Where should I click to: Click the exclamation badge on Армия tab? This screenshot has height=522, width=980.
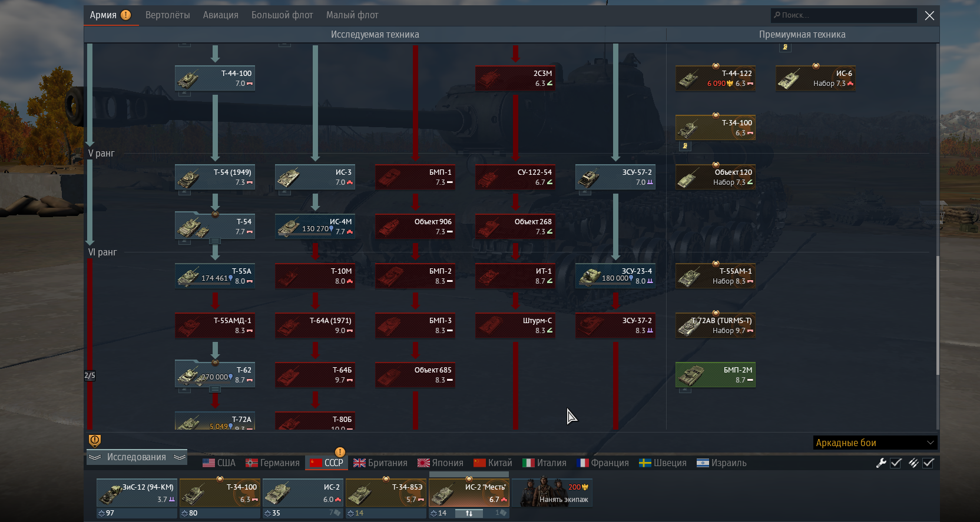tap(126, 15)
